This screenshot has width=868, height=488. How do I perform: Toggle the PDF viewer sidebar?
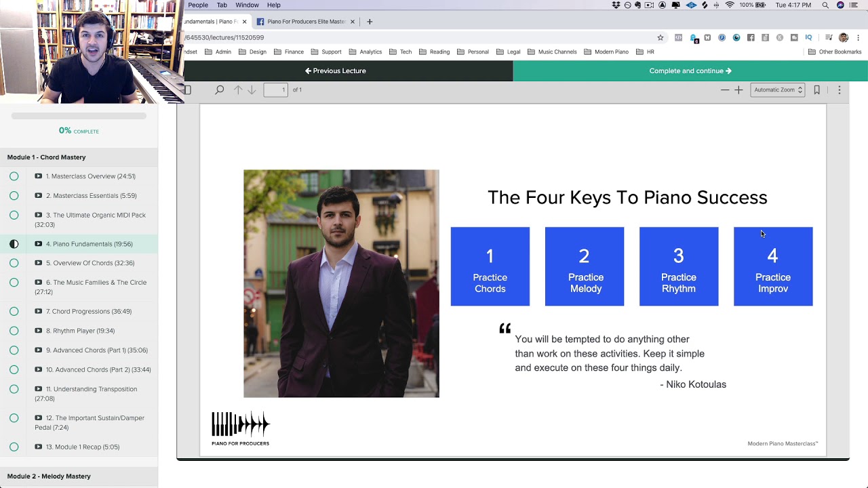tap(188, 89)
